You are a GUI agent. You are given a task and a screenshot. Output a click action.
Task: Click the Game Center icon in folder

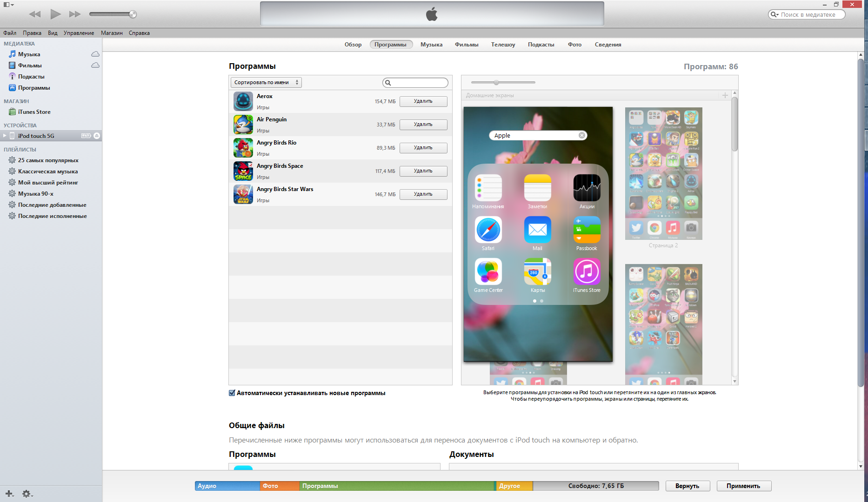click(488, 271)
